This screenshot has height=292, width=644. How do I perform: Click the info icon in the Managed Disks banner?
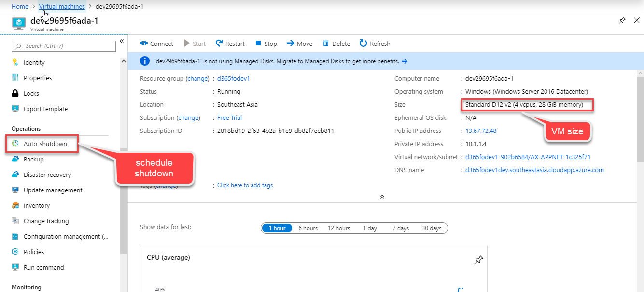(144, 61)
